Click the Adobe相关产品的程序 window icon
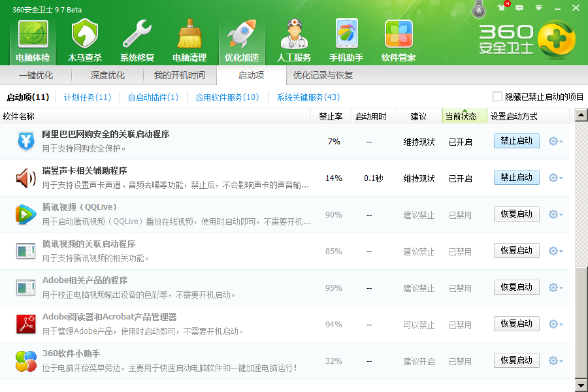Screen dimensions: 588x392 (x=26, y=287)
